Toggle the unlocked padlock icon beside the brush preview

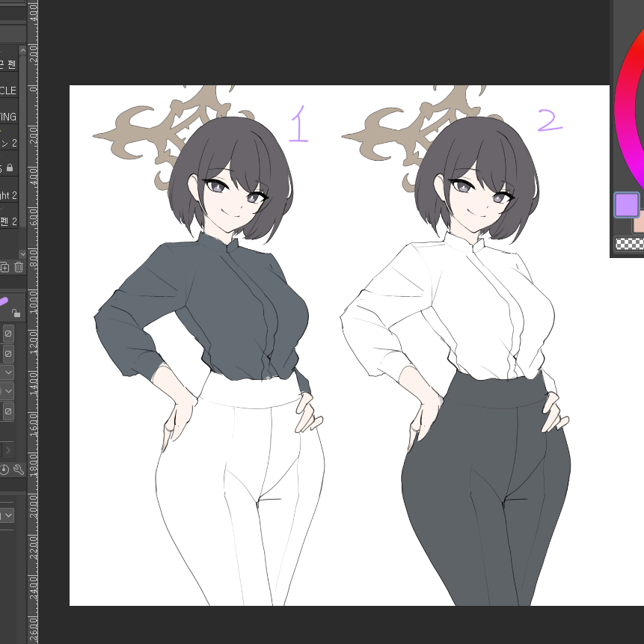(16, 313)
